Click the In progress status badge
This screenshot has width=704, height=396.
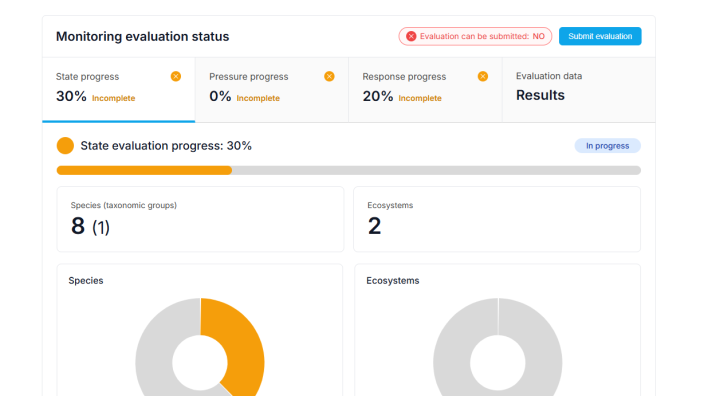pos(607,146)
